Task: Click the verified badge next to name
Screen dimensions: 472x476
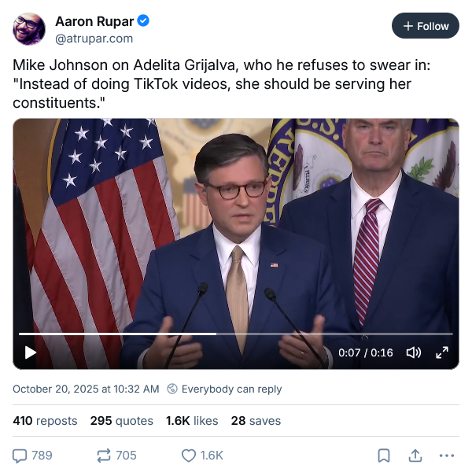Action: 143,20
